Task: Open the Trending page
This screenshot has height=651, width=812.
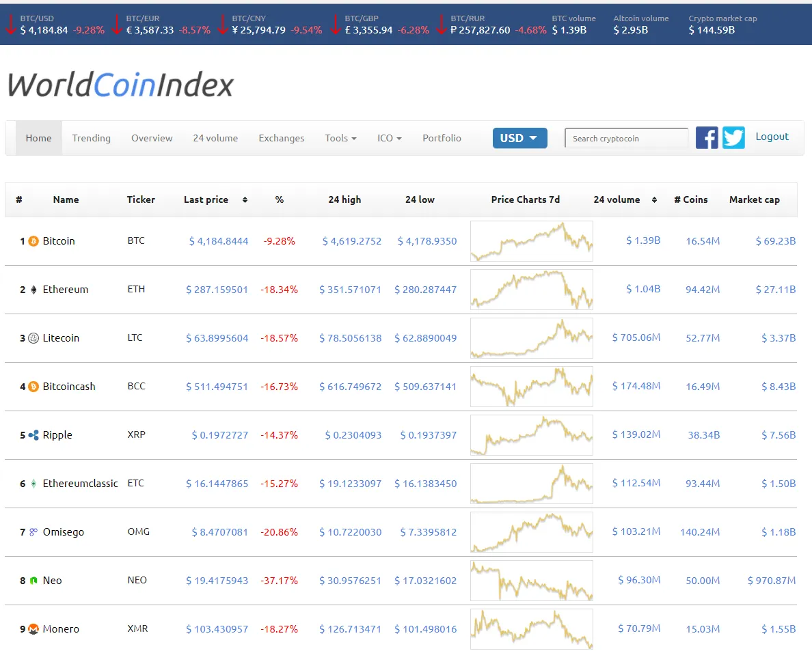Action: [91, 138]
